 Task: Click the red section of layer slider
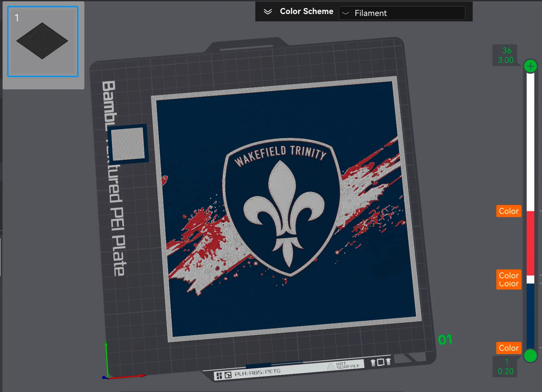point(530,243)
